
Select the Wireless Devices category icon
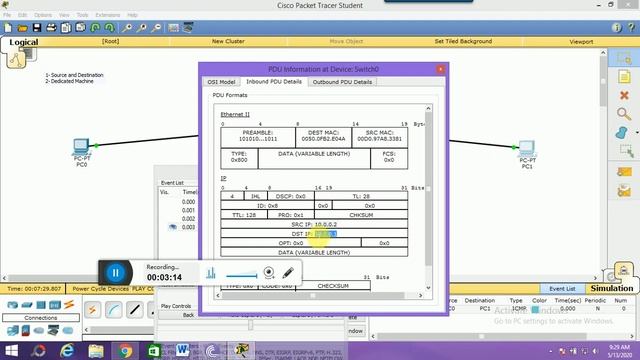click(55, 304)
